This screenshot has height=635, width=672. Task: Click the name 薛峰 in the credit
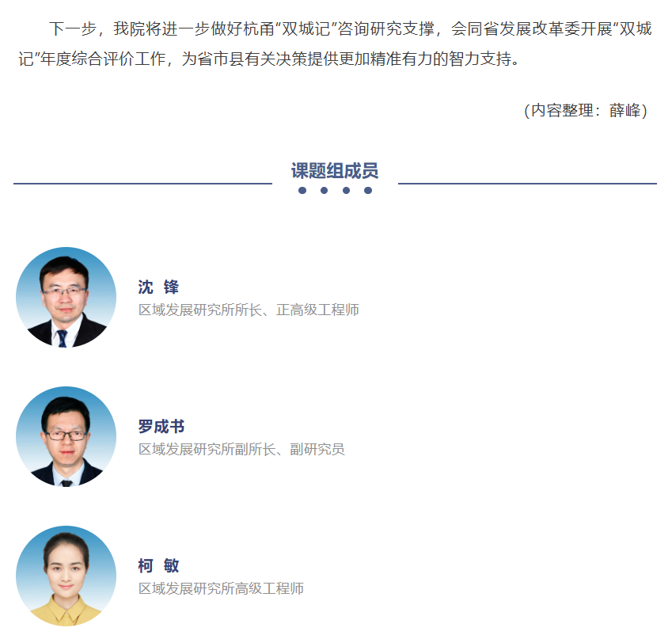click(x=625, y=111)
